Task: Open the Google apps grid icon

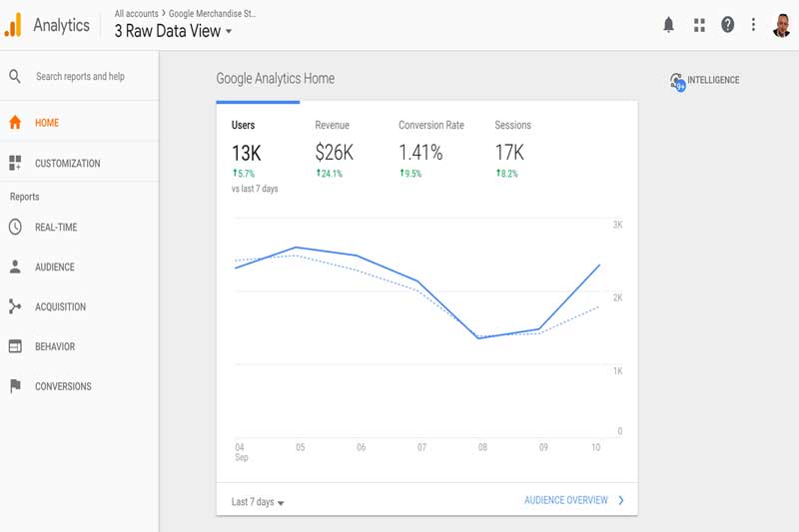Action: (x=700, y=25)
